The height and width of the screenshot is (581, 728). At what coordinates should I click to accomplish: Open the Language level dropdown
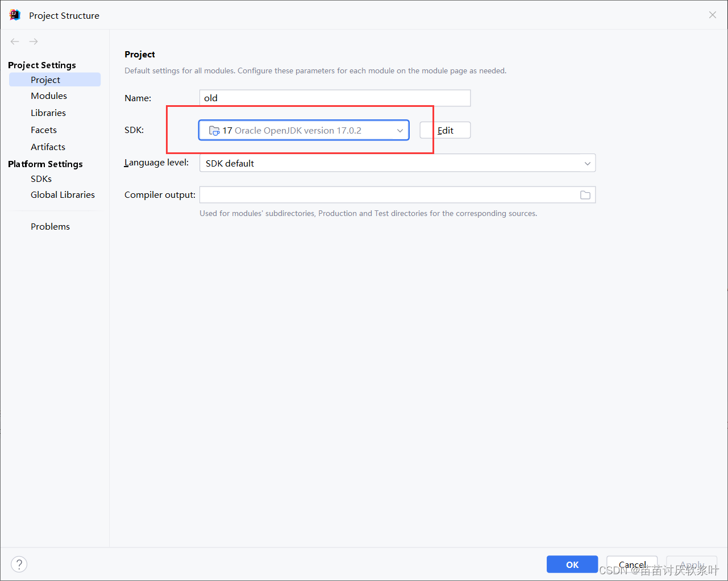pyautogui.click(x=587, y=163)
